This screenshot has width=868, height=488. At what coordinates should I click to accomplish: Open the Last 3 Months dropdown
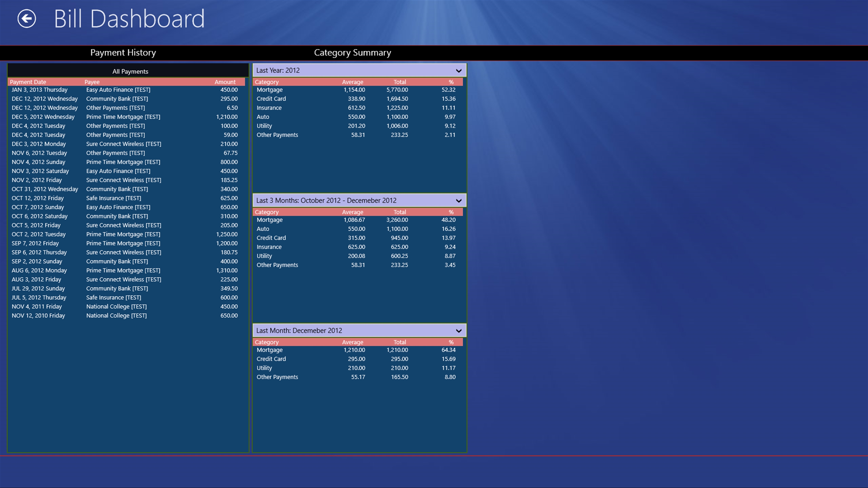pyautogui.click(x=459, y=201)
